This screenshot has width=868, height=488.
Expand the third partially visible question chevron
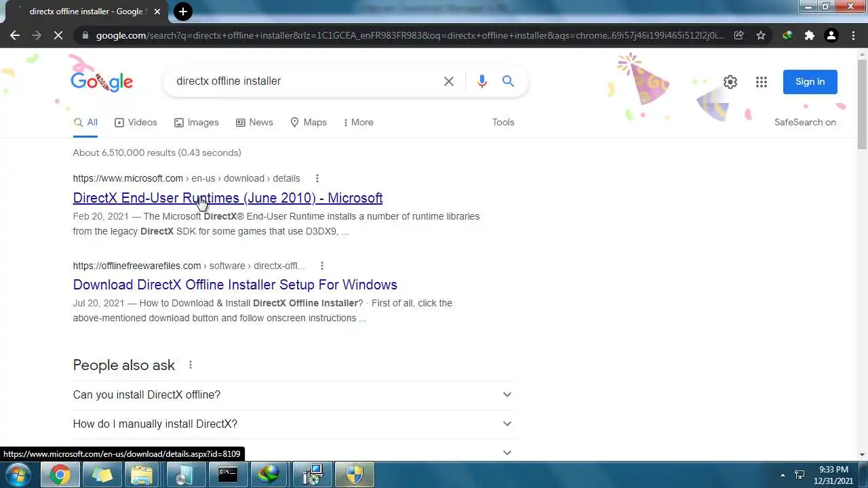(507, 453)
